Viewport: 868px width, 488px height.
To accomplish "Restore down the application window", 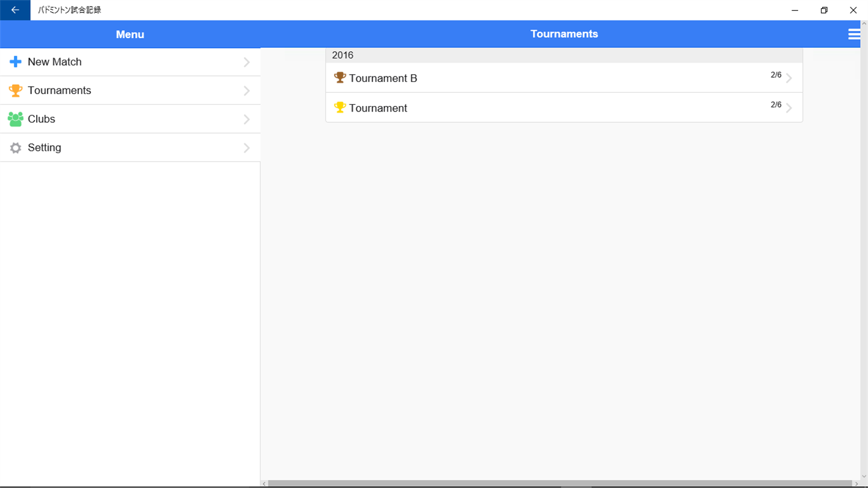I will click(824, 10).
